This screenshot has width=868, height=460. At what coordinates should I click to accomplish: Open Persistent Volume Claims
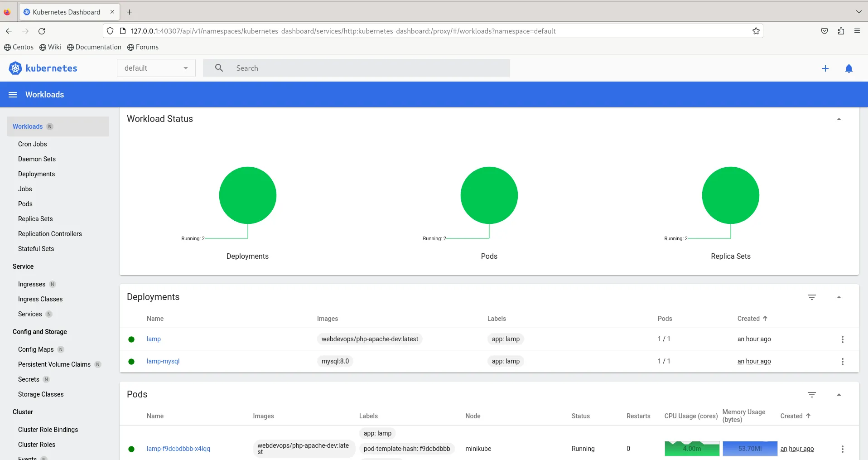pyautogui.click(x=54, y=364)
